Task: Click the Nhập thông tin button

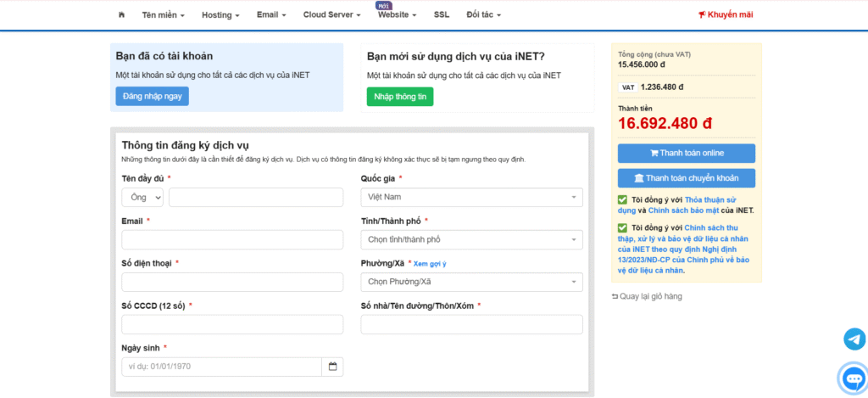Action: click(400, 97)
